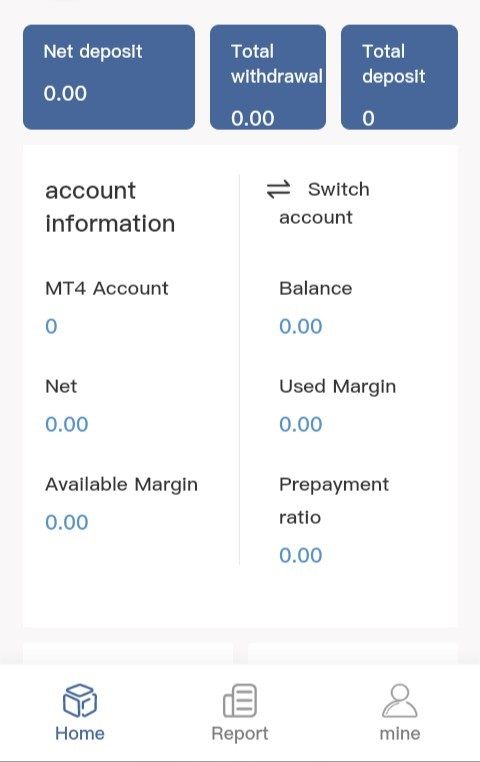Tap the Home cube icon
This screenshot has width=480, height=762.
click(x=80, y=700)
